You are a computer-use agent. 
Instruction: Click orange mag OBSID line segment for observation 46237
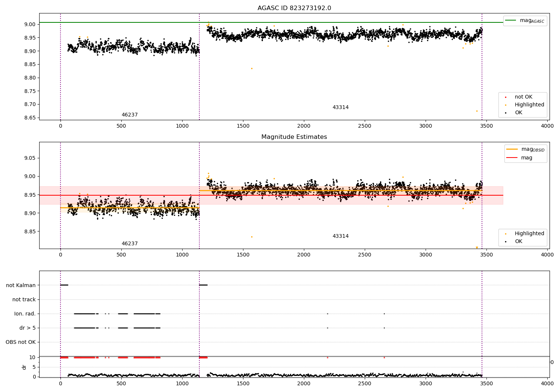[130, 208]
